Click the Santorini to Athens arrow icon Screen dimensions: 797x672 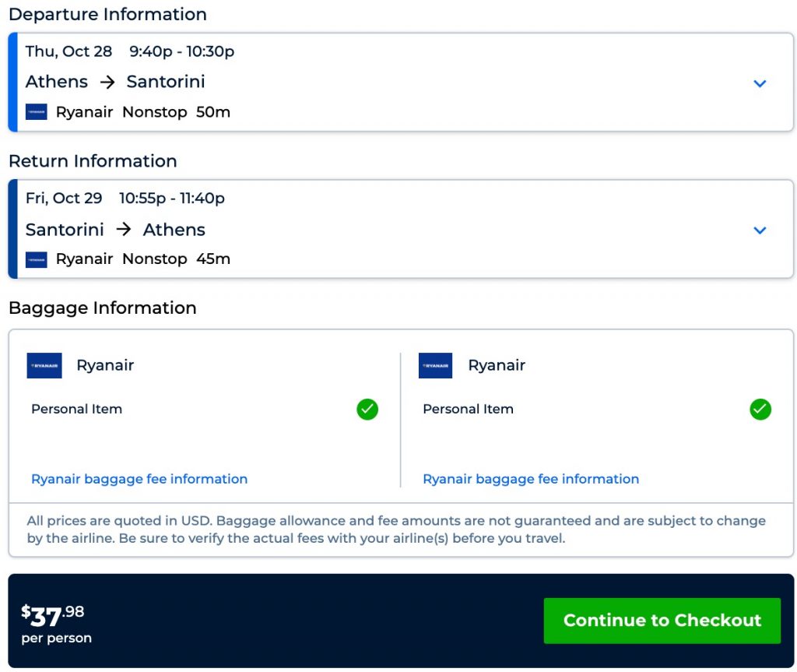[124, 230]
